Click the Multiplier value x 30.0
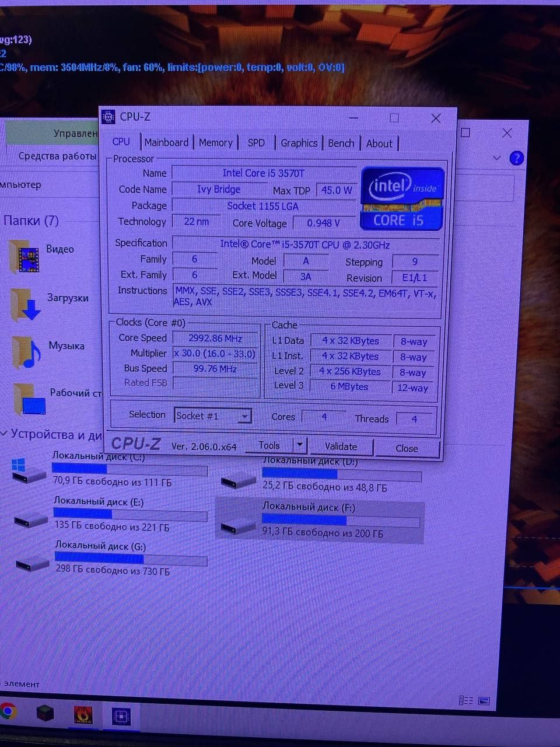Screen dimensions: 560x747 (x=215, y=354)
